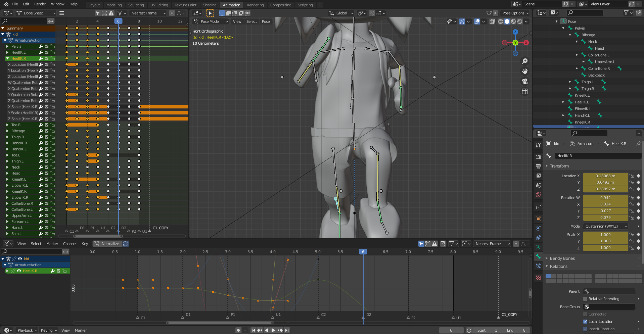Viewport: 644px width, 334px height.
Task: Open the Pose Mode dropdown
Action: (x=211, y=21)
